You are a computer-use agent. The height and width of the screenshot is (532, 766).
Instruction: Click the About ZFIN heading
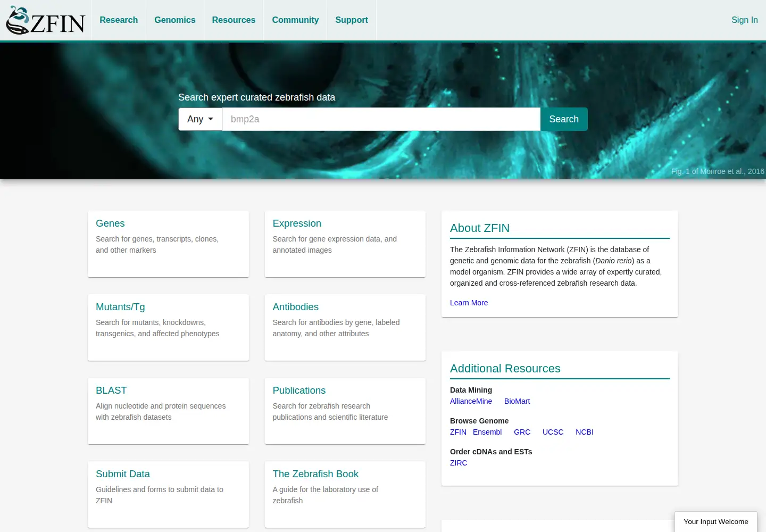(480, 228)
